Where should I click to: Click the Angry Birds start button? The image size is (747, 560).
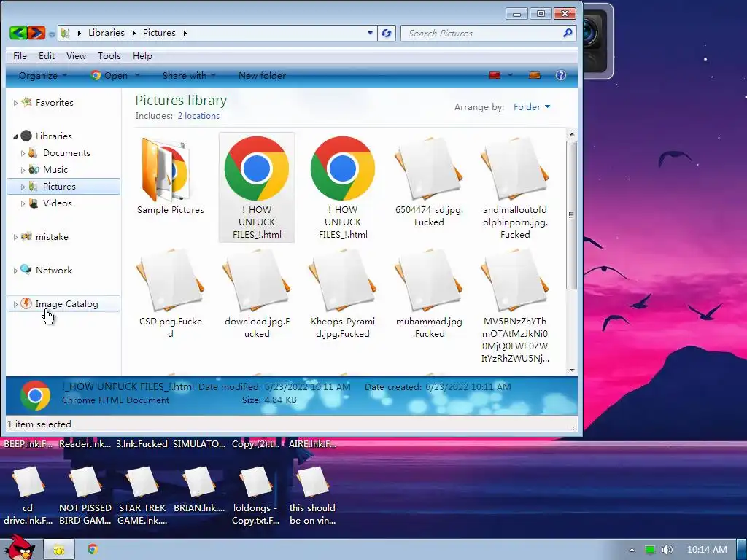tap(19, 548)
